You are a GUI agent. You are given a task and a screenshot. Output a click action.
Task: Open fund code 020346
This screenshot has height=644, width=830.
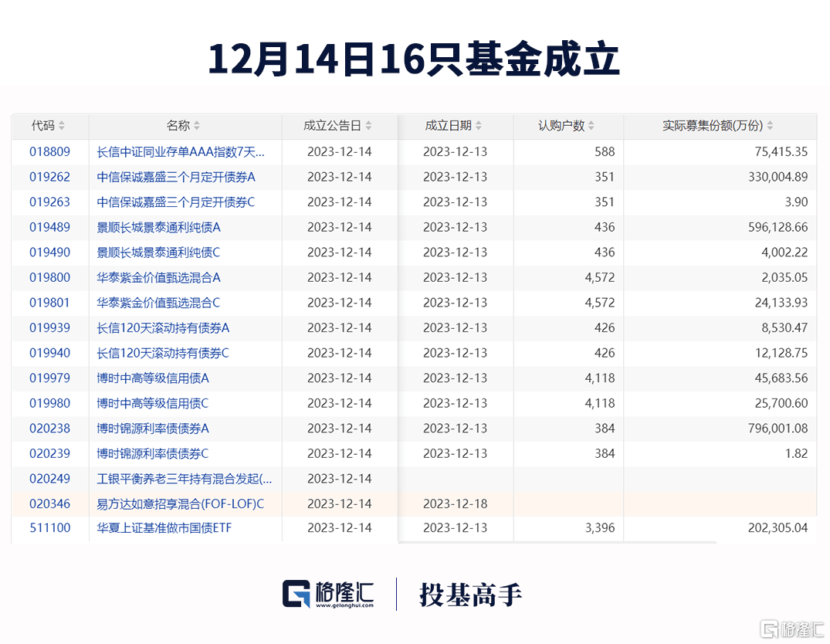pyautogui.click(x=49, y=503)
